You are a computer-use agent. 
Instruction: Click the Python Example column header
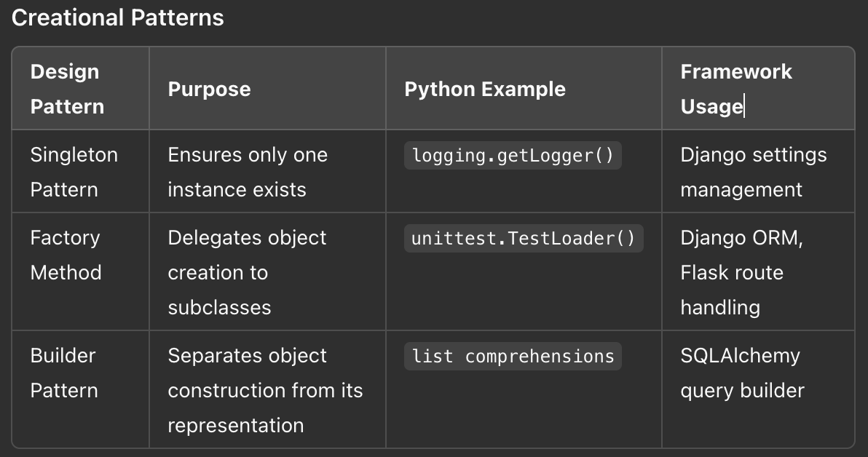pyautogui.click(x=524, y=89)
